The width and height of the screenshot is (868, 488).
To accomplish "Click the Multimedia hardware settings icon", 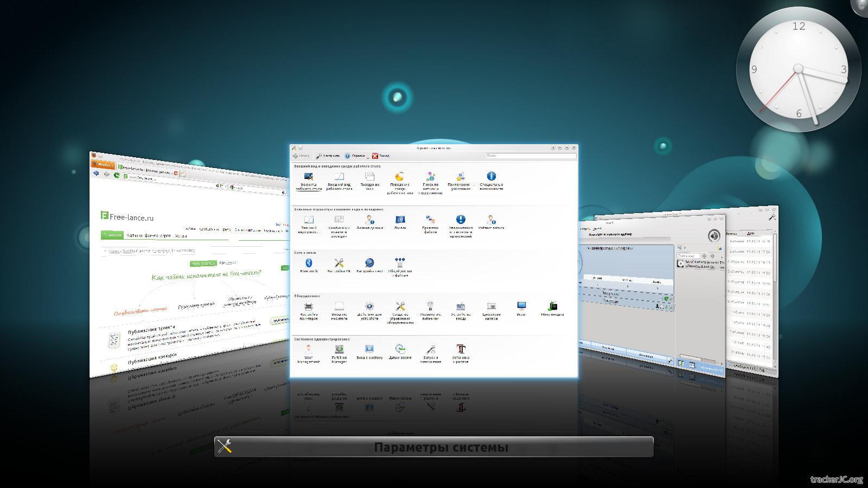I will tap(552, 307).
